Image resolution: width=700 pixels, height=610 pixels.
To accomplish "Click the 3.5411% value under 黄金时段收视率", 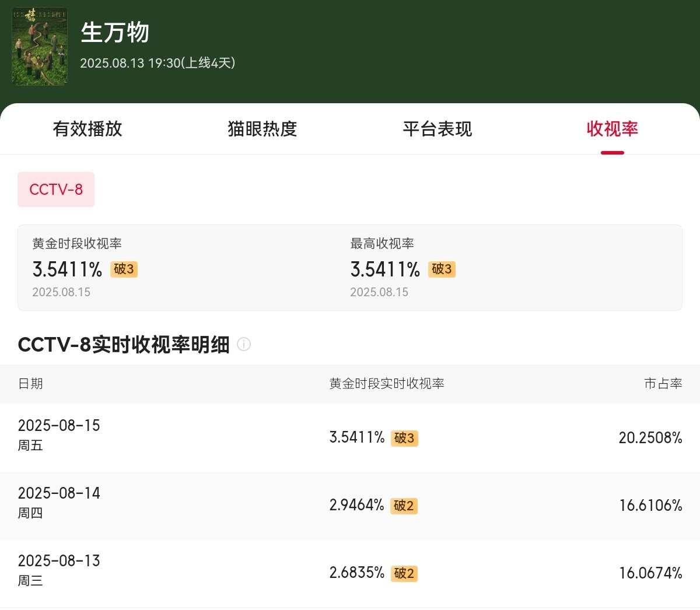I will 67,269.
